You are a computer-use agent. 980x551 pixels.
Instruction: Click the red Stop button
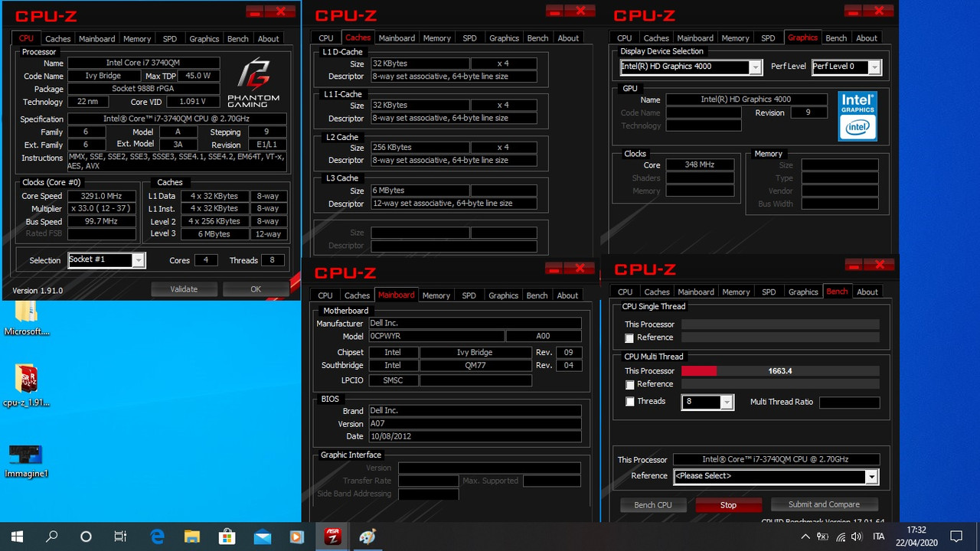tap(728, 505)
